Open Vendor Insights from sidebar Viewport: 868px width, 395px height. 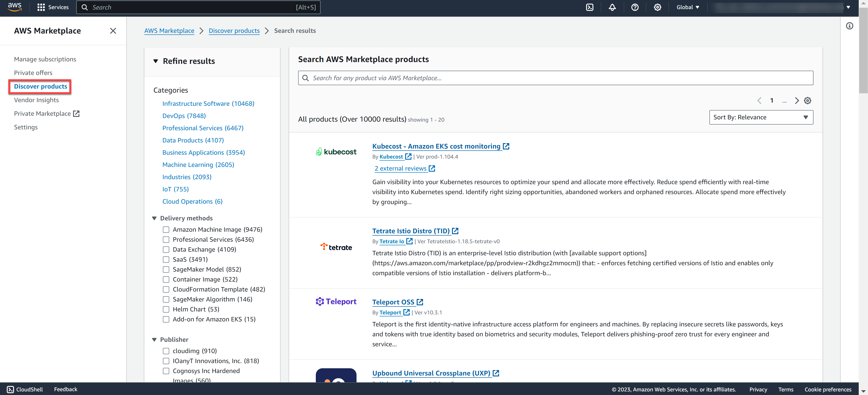point(36,100)
